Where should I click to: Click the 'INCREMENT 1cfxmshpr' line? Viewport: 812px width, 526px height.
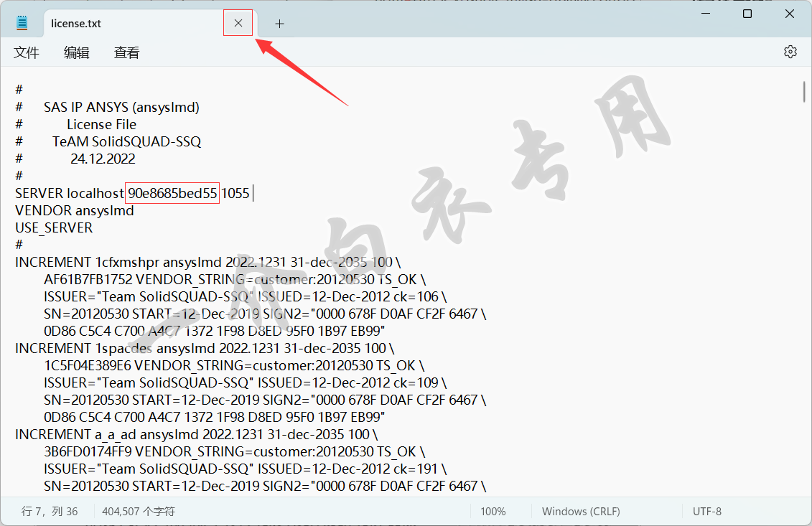207,262
